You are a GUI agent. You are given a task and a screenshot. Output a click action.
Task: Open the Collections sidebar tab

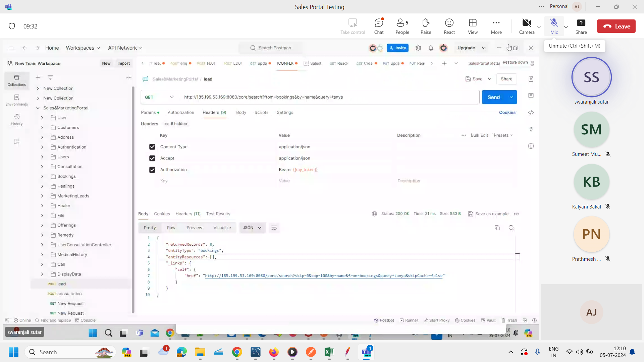[x=16, y=81]
